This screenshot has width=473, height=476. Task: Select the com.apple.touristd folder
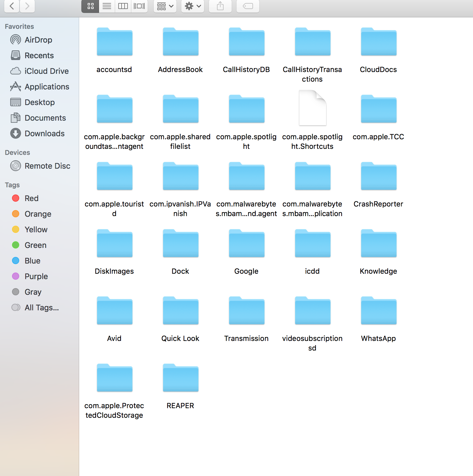pos(114,176)
